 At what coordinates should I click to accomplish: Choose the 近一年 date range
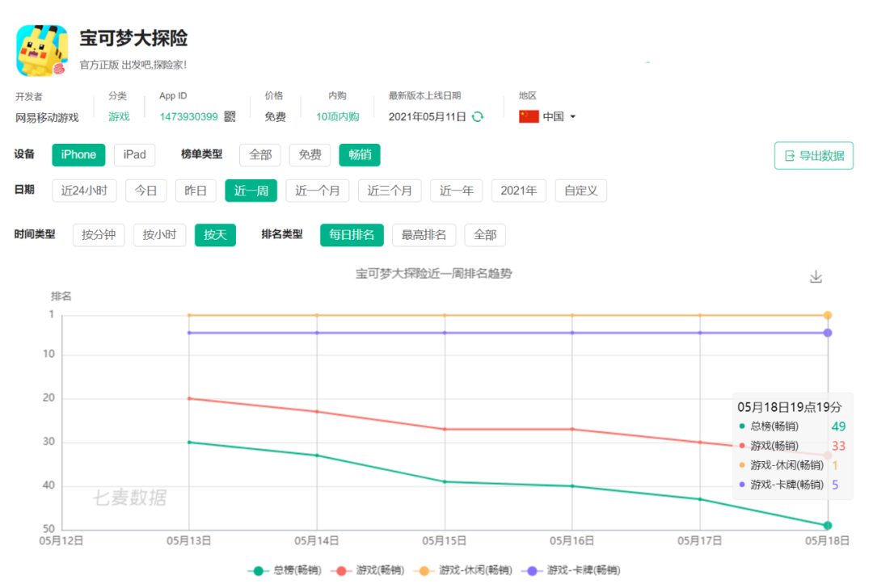(457, 191)
